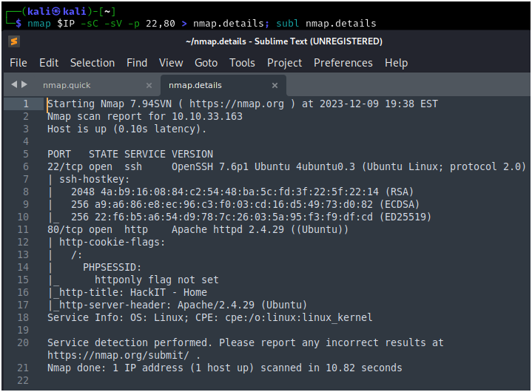Click the https://nmap.org link on line 1
The width and height of the screenshot is (532, 392).
pos(236,104)
